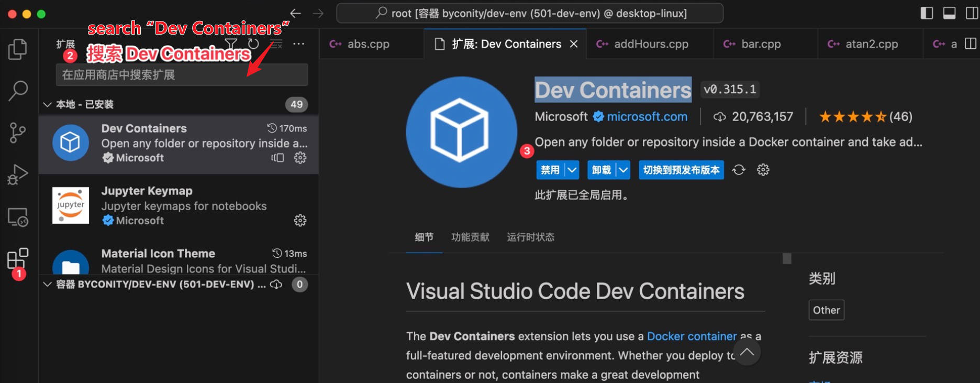Click 切换到预发布版本 button
Image resolution: width=980 pixels, height=383 pixels.
pyautogui.click(x=681, y=170)
